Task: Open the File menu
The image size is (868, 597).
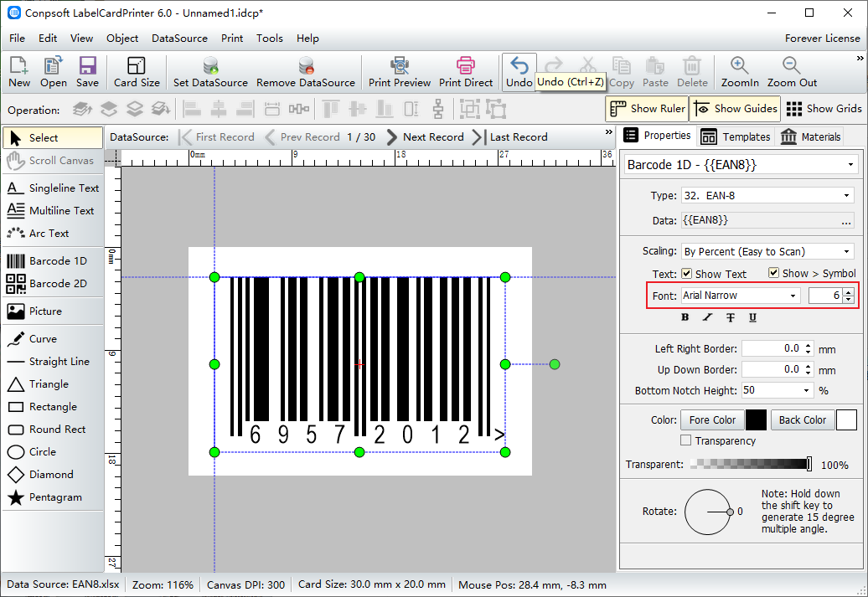Action: tap(17, 39)
